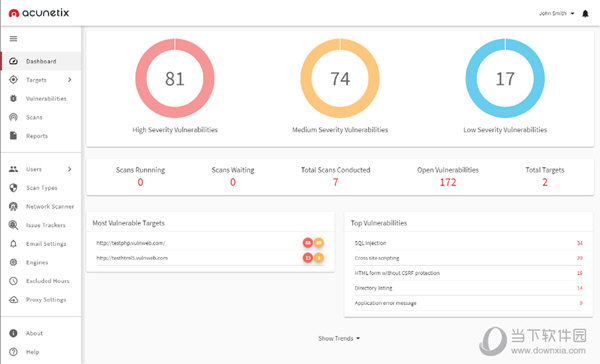Click the Help question mark icon
Viewport: 600px width, 364px height.
point(13,352)
